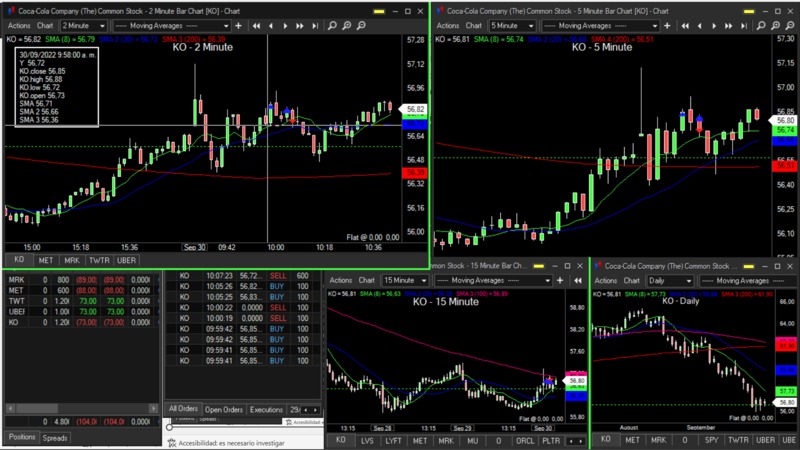Open the Spreads tab in positions panel
Viewport: 800px width, 450px height.
55,438
